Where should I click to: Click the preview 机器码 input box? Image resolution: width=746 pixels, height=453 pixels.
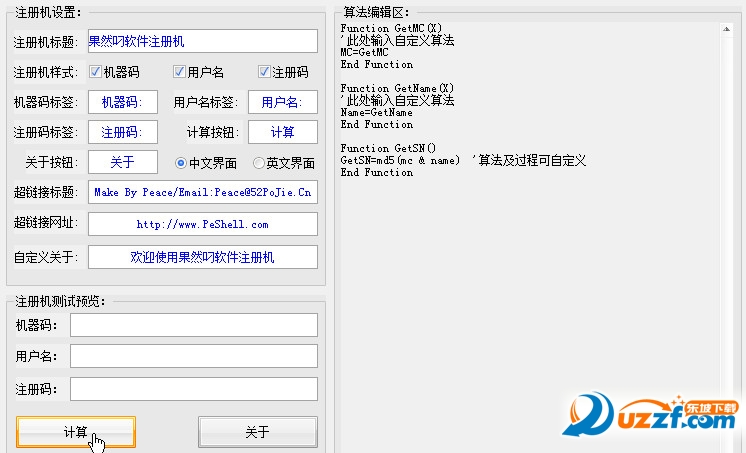click(194, 325)
